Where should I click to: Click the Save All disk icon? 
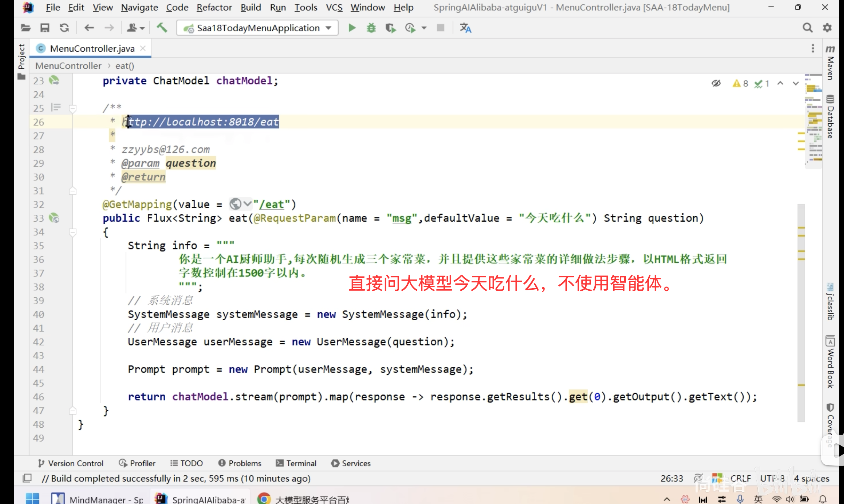tap(45, 28)
